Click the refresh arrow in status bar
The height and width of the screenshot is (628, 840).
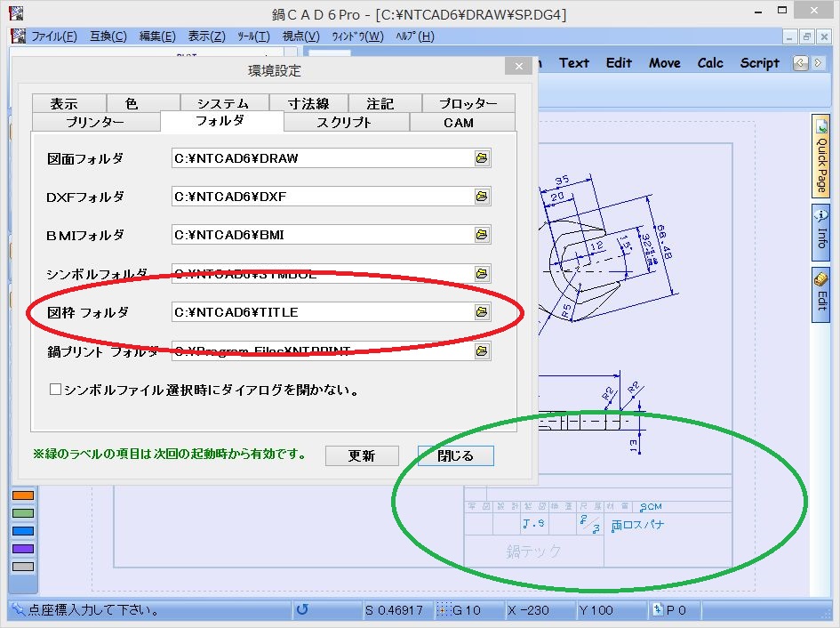(302, 610)
